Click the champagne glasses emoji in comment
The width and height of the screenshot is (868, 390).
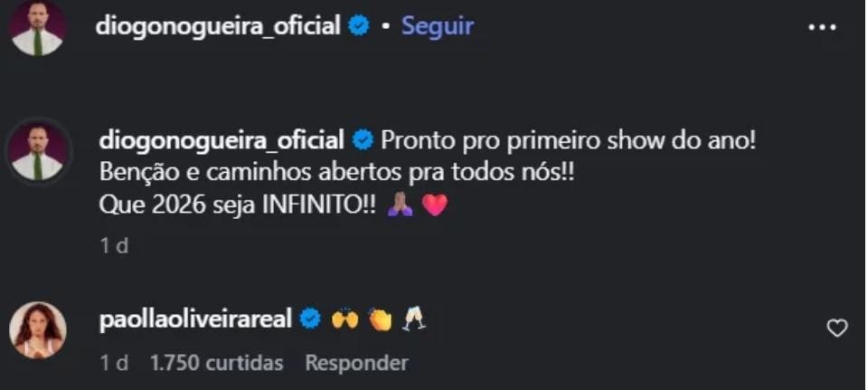pos(414,319)
